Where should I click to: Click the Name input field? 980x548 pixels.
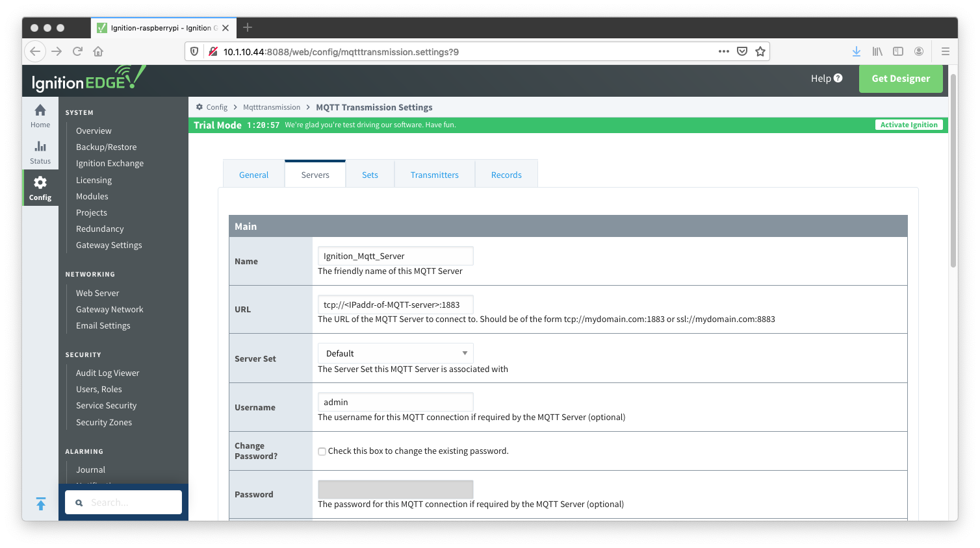pyautogui.click(x=396, y=256)
